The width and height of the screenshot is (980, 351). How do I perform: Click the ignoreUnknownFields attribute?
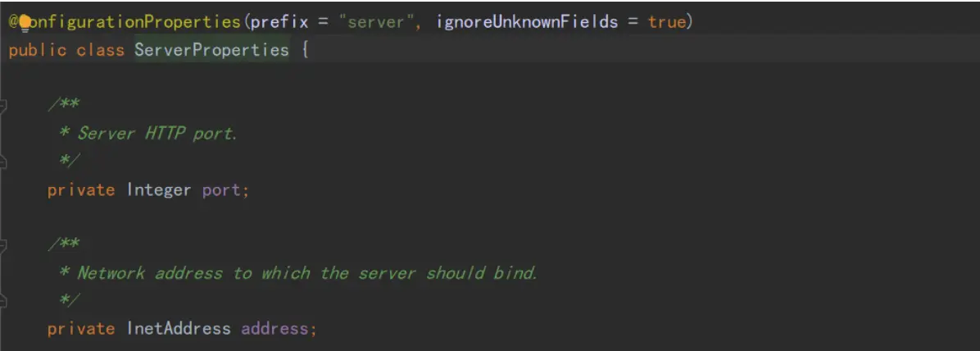point(527,22)
